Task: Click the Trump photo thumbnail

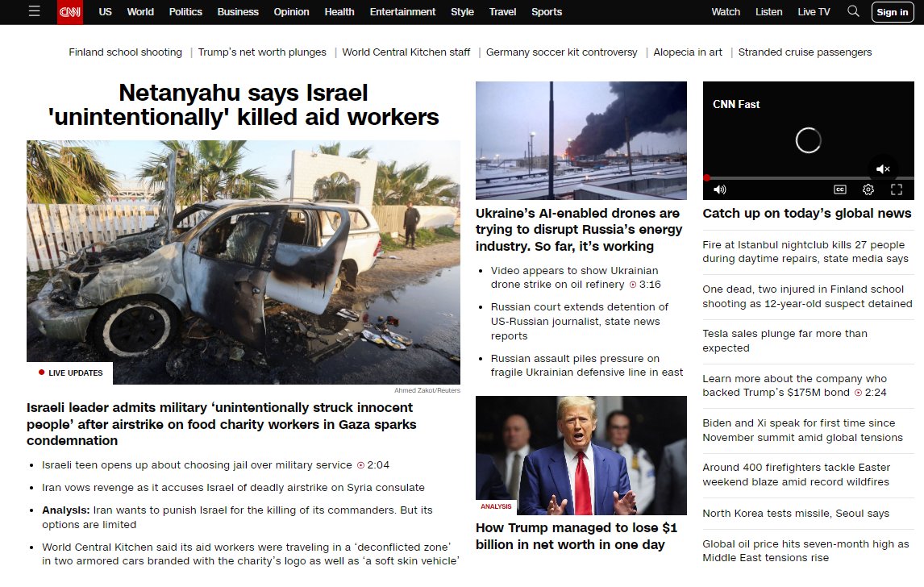Action: [581, 455]
